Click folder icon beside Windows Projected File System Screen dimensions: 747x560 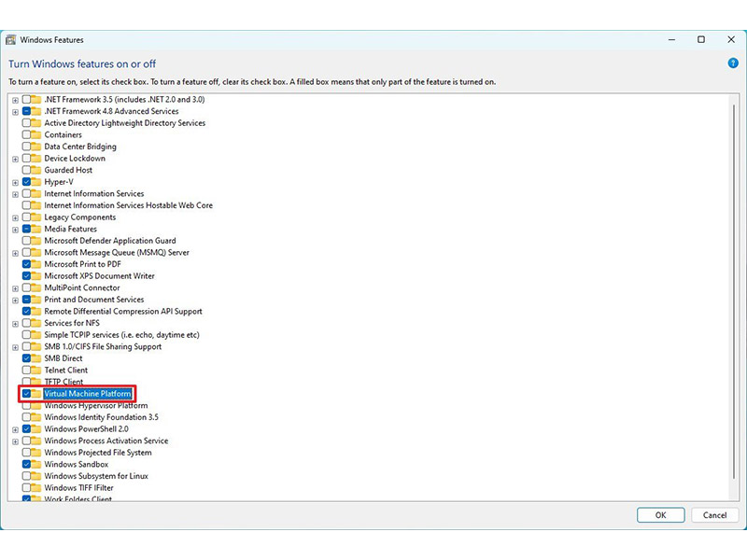(36, 453)
